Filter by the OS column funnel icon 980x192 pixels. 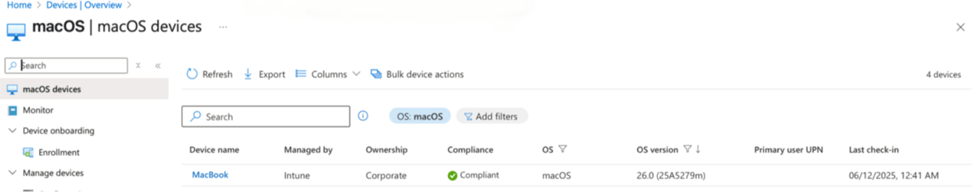(562, 149)
